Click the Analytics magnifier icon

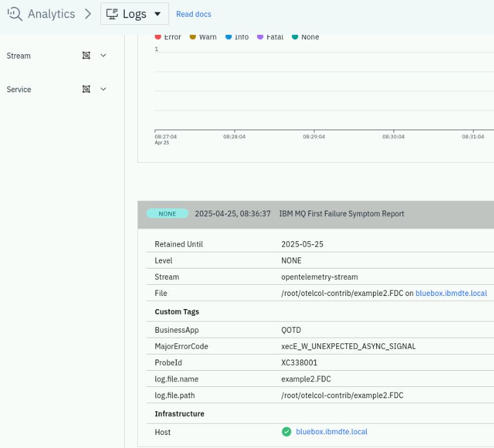click(15, 14)
